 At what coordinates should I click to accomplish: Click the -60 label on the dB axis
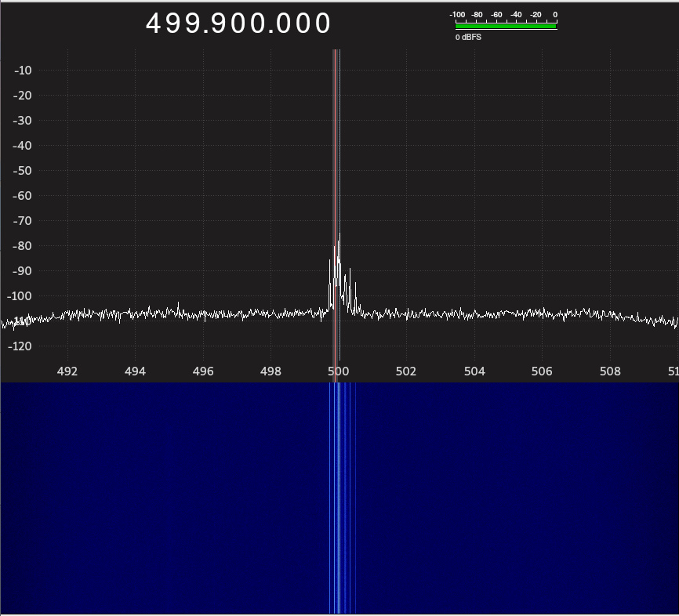pyautogui.click(x=23, y=196)
